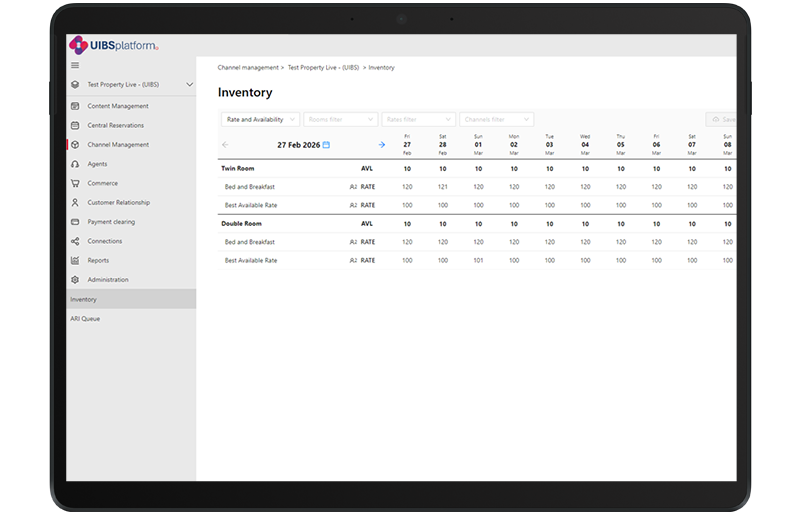Click Twin Room Bed and Breakfast rate 121
800x515 pixels.
[x=442, y=186]
